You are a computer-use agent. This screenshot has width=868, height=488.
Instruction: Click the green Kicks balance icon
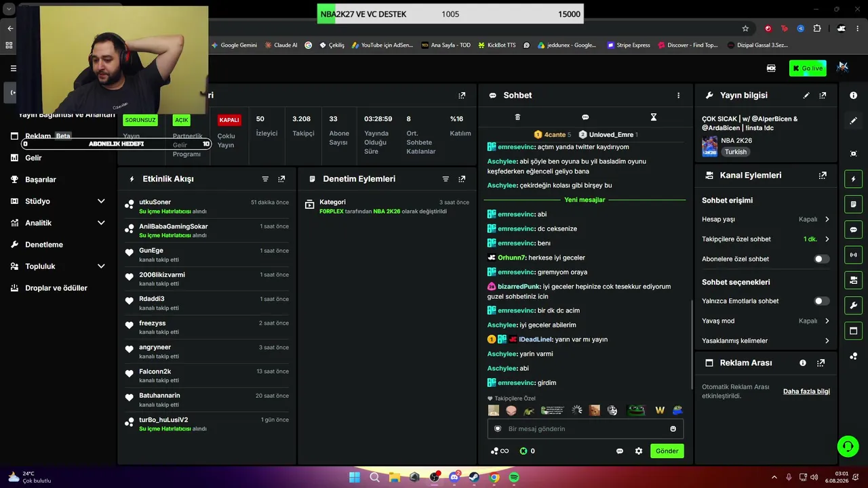[x=524, y=451]
